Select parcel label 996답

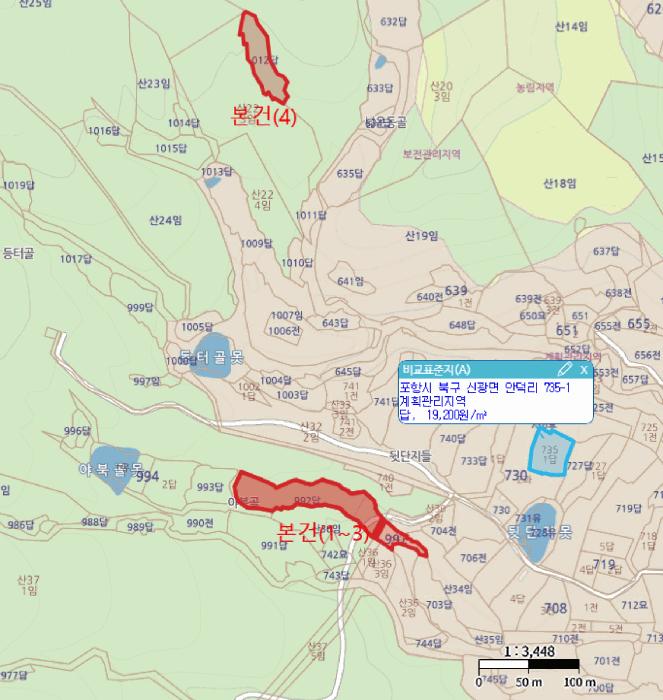pos(77,431)
